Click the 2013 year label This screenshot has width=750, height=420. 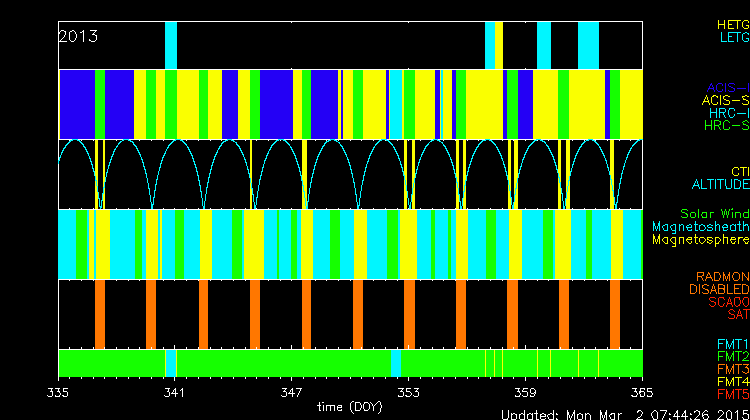point(78,36)
